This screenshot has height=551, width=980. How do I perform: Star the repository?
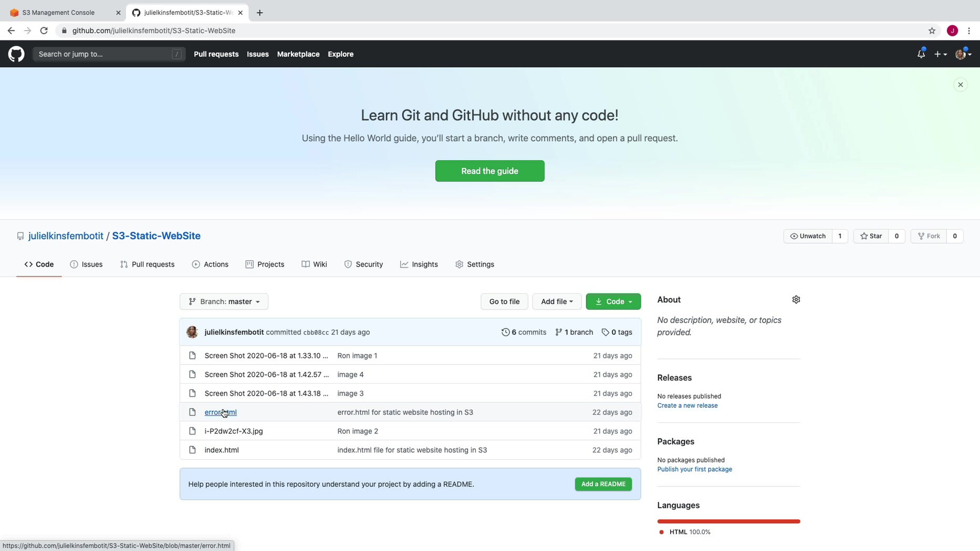(871, 236)
